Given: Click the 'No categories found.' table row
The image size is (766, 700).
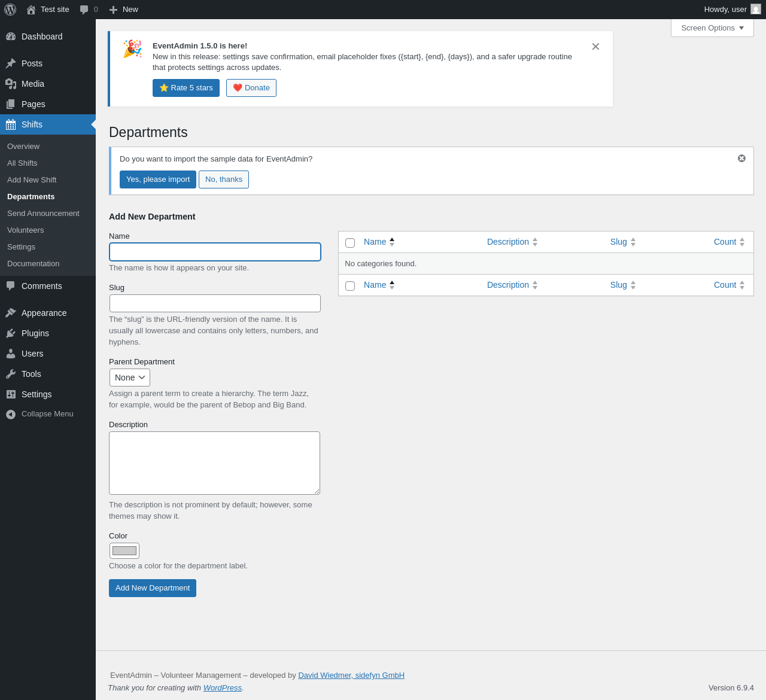Looking at the screenshot, I should tap(546, 264).
